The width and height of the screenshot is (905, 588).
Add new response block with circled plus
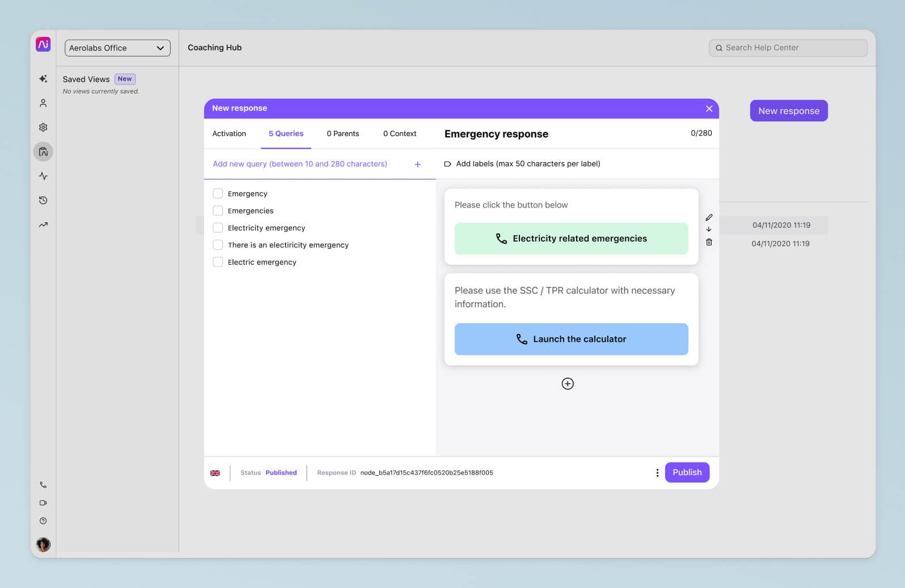(x=568, y=384)
